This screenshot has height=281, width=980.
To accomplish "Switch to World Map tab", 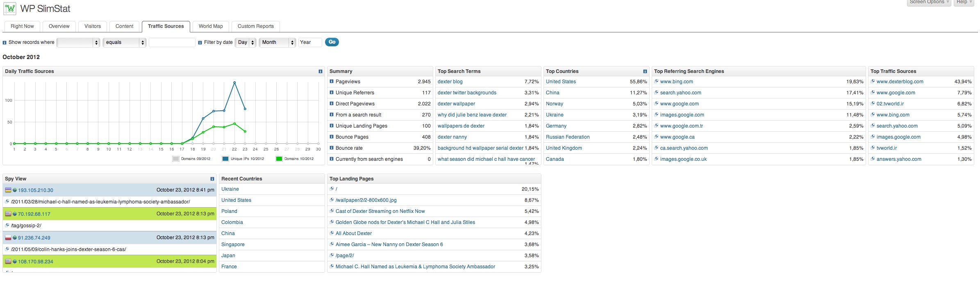I will point(211,26).
